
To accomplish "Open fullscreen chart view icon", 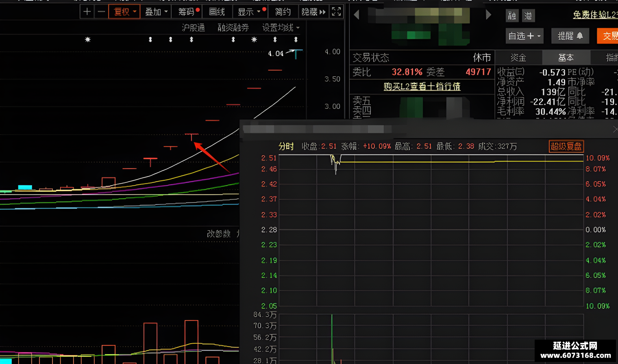I will 336,12.
